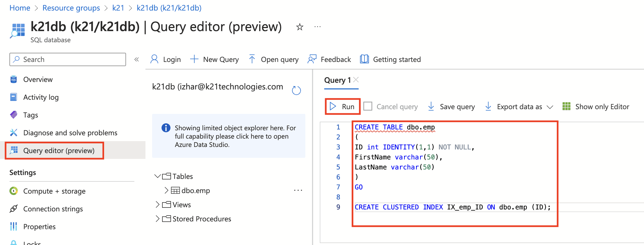Select the Query 1 tab
Image resolution: width=644 pixels, height=245 pixels.
337,80
